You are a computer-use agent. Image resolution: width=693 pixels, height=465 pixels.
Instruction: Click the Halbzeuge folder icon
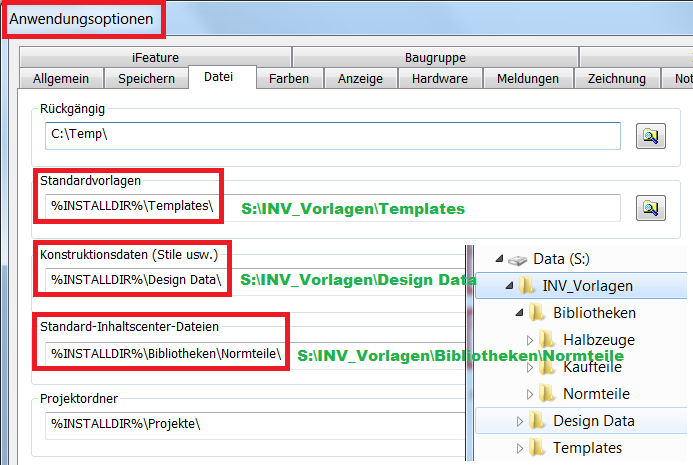point(547,339)
